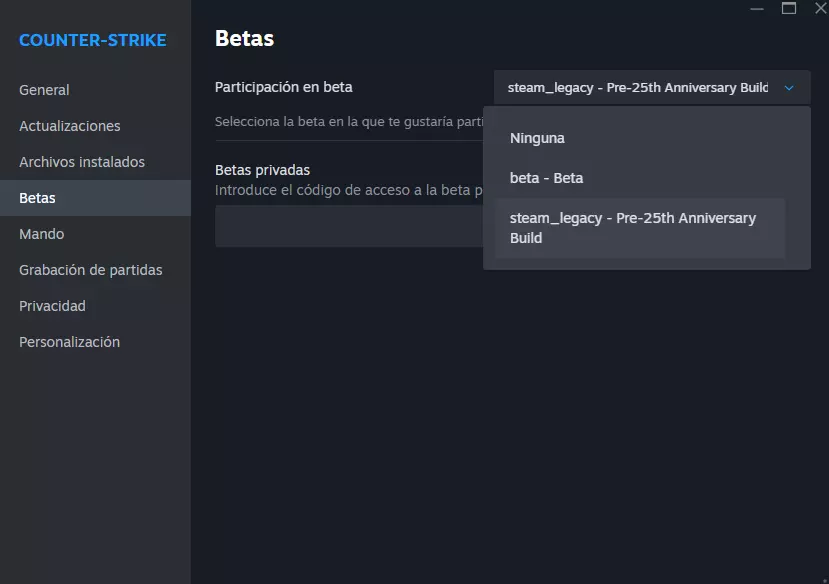Open the Mando settings page
The height and width of the screenshot is (584, 829).
41,234
